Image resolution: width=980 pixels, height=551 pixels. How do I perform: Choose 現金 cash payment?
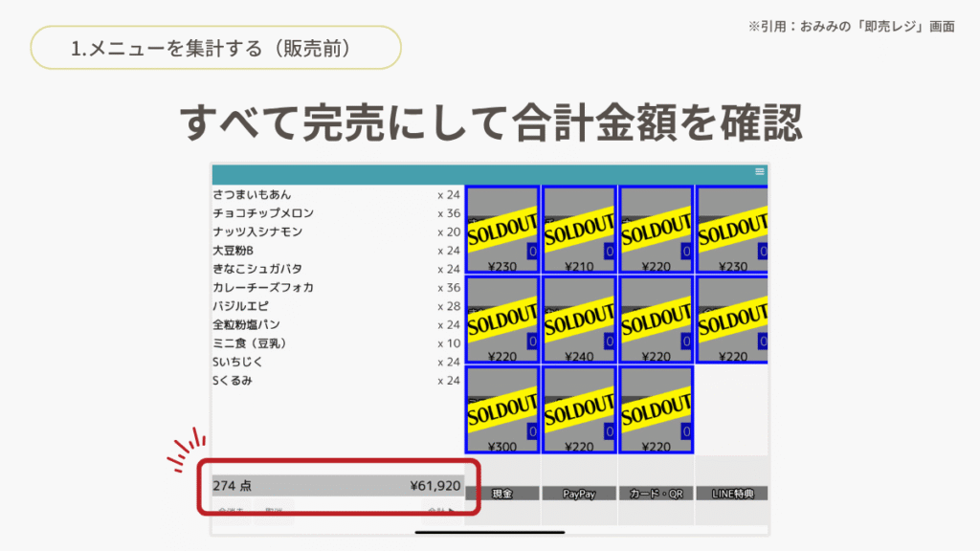click(x=501, y=494)
